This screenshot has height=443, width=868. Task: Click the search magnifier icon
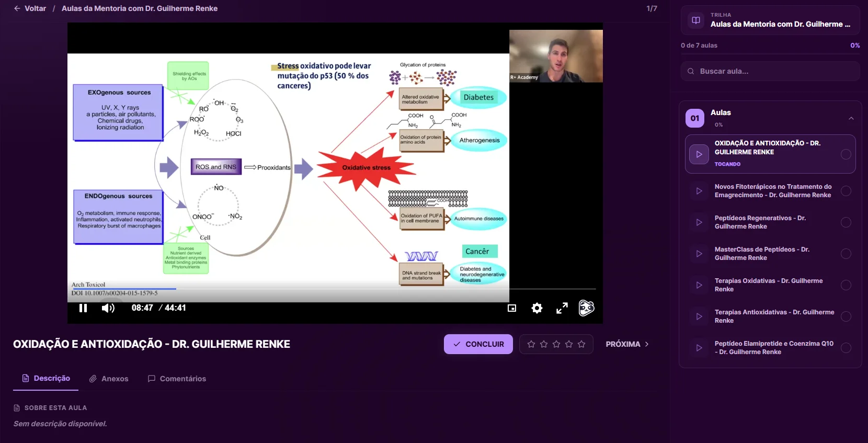click(x=691, y=71)
